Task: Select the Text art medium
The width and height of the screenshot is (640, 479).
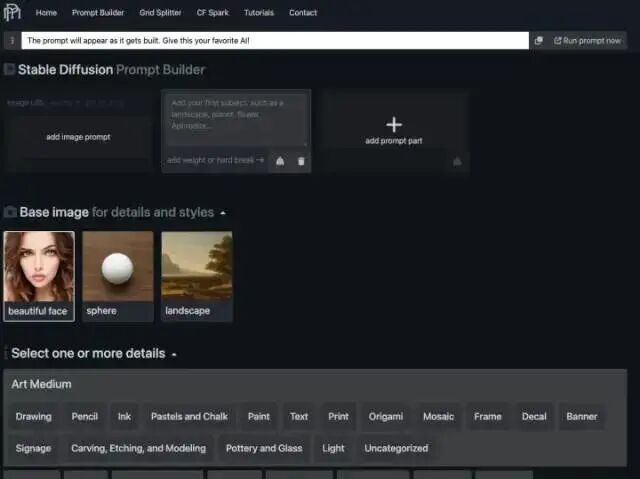Action: [x=299, y=417]
